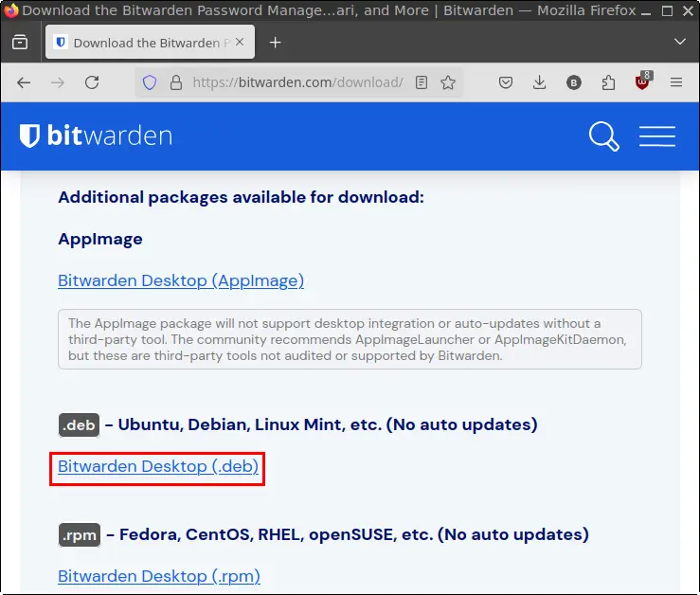The image size is (700, 595).
Task: Click the Bitwarden logo
Action: pyautogui.click(x=96, y=135)
